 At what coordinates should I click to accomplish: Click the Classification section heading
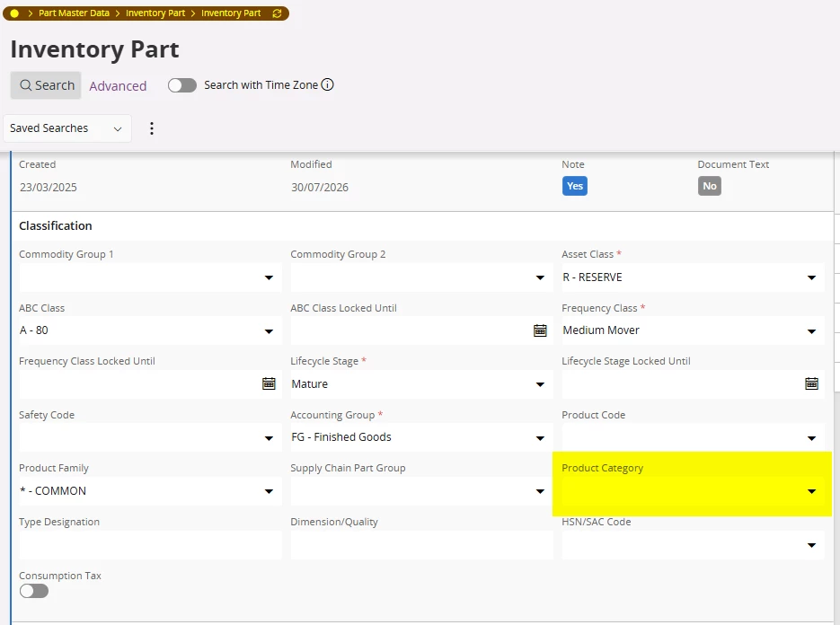(x=56, y=226)
